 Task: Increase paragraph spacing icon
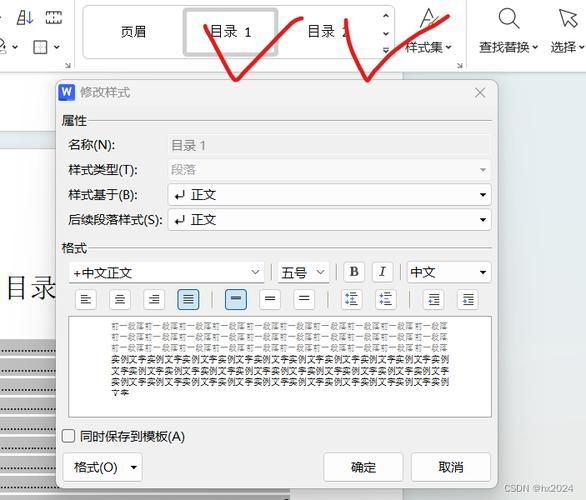coord(352,299)
